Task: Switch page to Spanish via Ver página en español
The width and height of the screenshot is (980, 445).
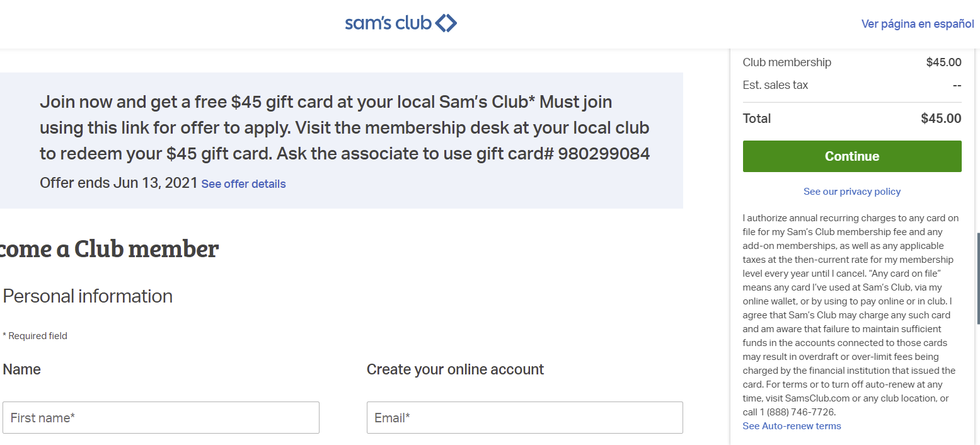Action: click(x=918, y=24)
